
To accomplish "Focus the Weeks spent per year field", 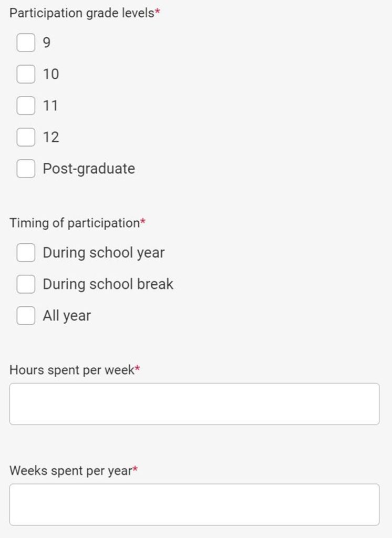I will pyautogui.click(x=194, y=504).
